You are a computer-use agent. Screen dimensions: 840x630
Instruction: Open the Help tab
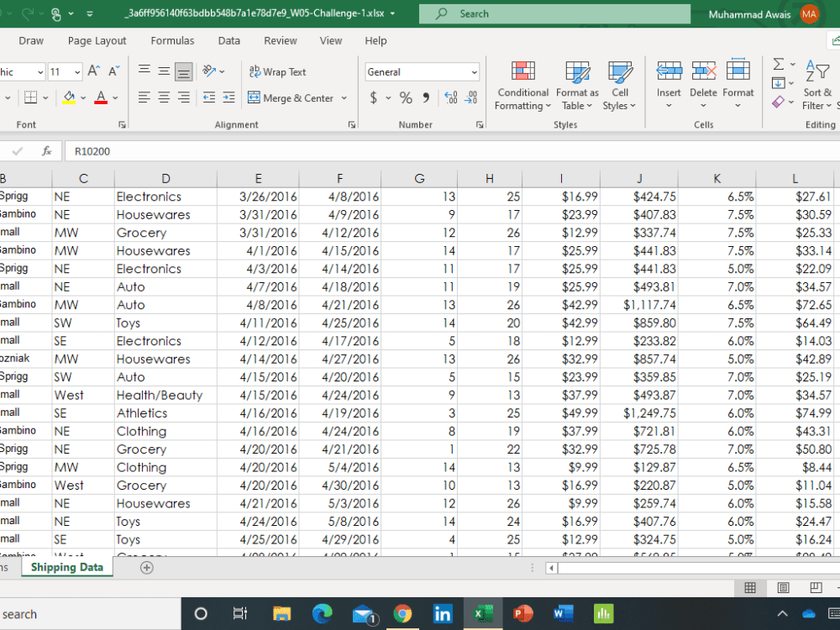pos(375,40)
